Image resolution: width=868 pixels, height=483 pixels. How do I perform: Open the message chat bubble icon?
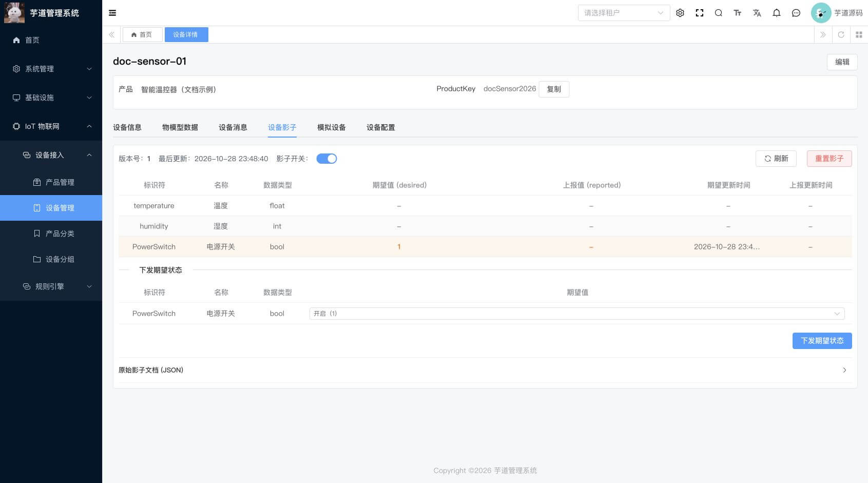tap(796, 13)
